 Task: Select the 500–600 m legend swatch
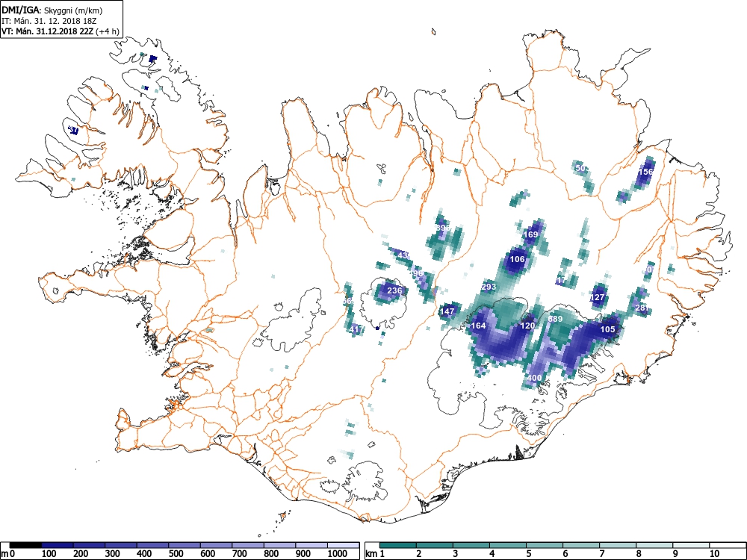(185, 545)
